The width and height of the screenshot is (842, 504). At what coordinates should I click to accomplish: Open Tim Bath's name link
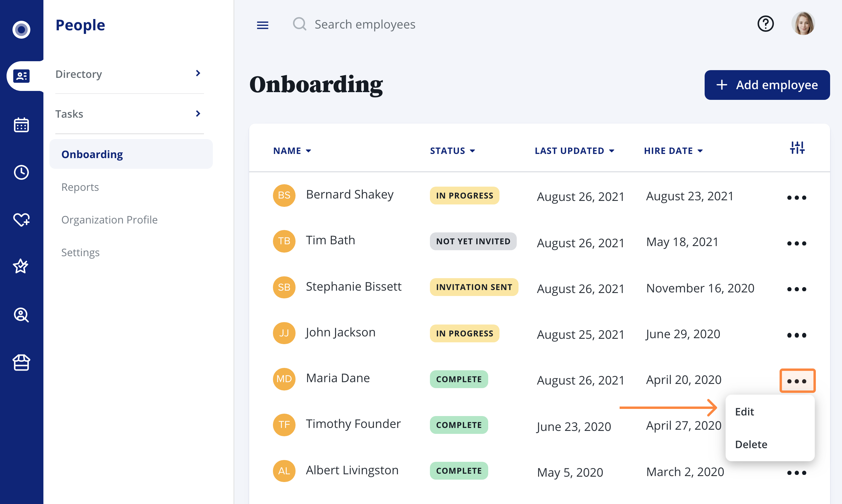(331, 240)
